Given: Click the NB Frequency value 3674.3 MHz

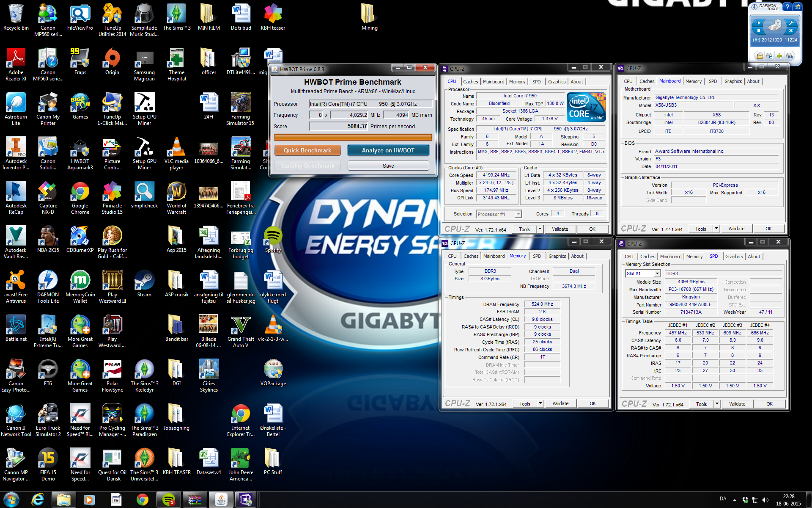Looking at the screenshot, I should tap(574, 286).
